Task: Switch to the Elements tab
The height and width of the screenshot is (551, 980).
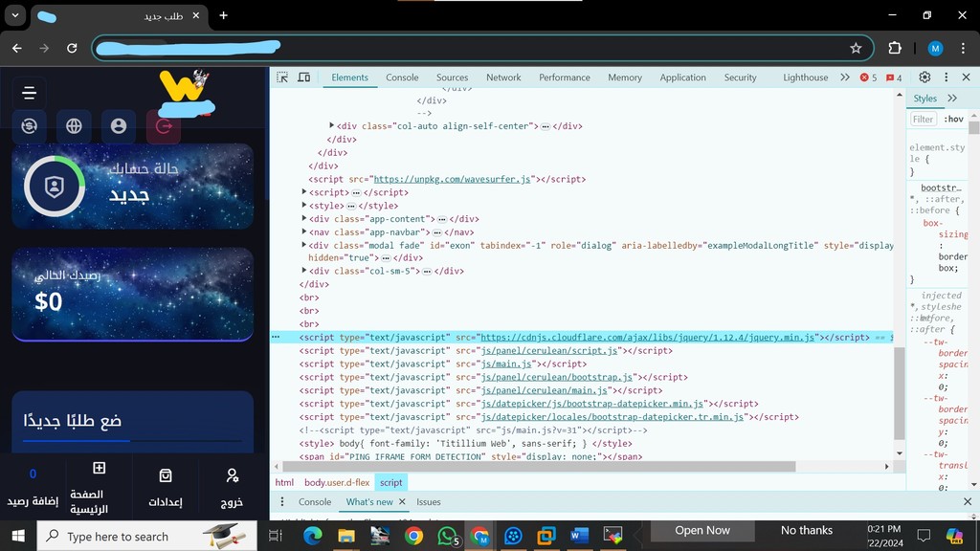Action: coord(349,77)
